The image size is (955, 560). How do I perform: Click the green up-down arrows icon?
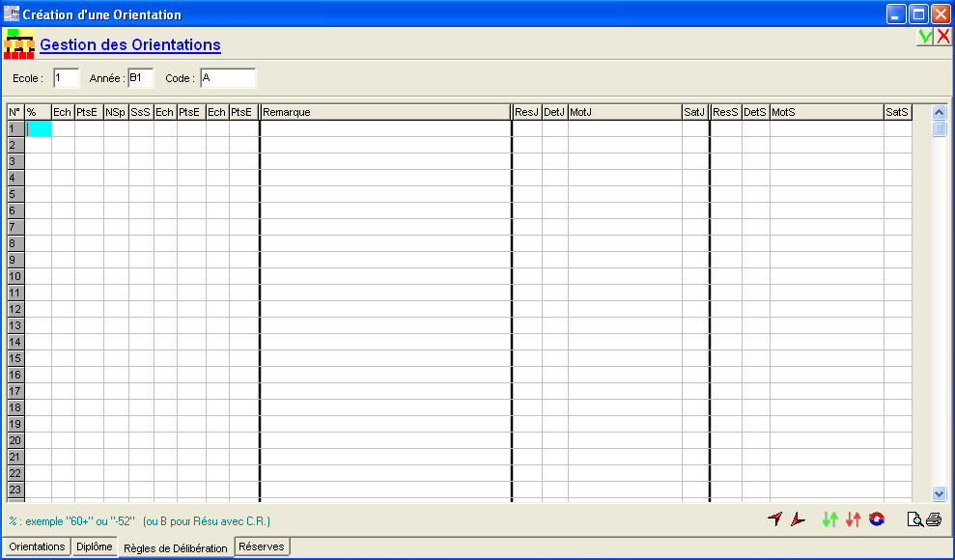(829, 519)
